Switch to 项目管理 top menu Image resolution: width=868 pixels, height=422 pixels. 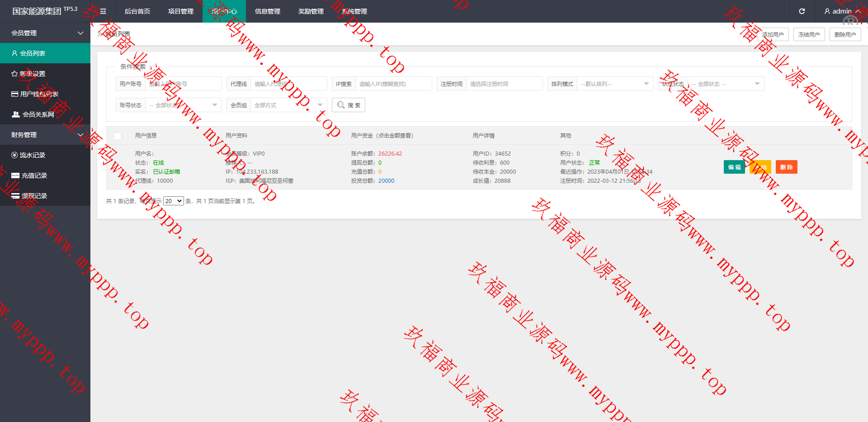(181, 11)
